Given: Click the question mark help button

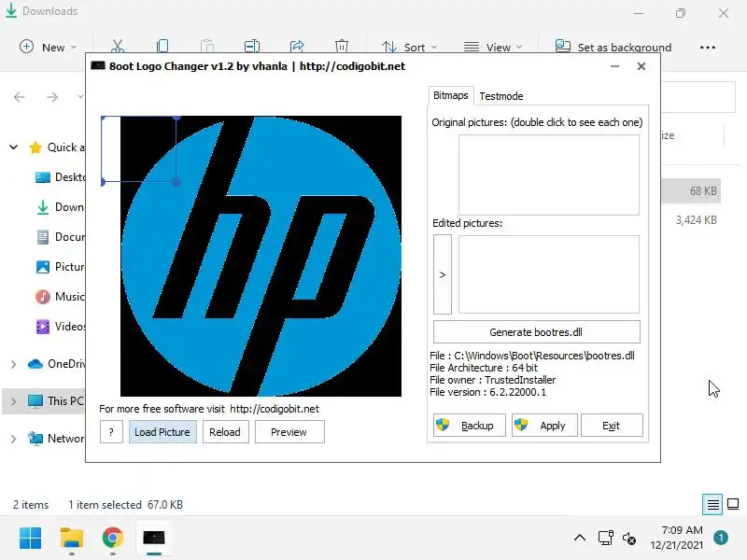Looking at the screenshot, I should coord(111,432).
